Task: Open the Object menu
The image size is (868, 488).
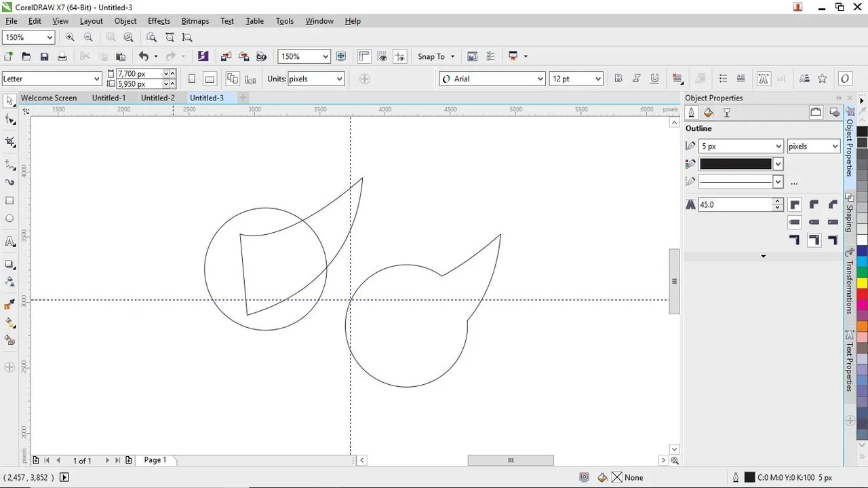Action: 125,21
